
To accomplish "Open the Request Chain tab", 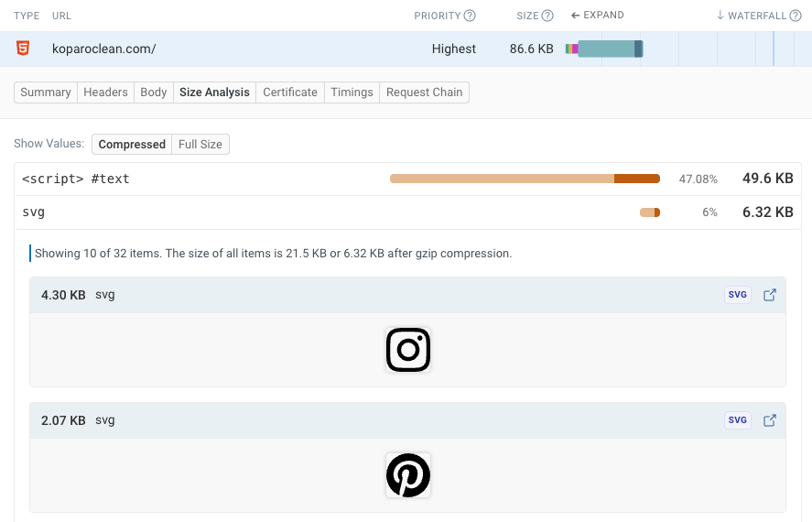I will tap(424, 92).
